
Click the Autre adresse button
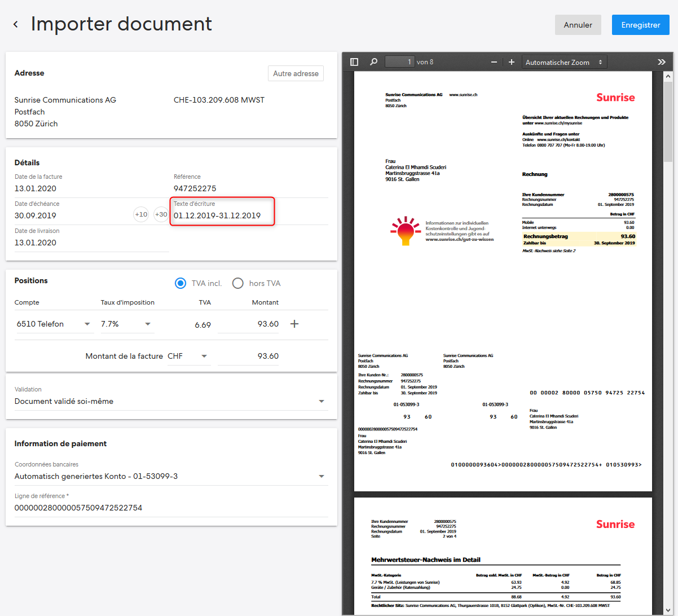point(296,73)
